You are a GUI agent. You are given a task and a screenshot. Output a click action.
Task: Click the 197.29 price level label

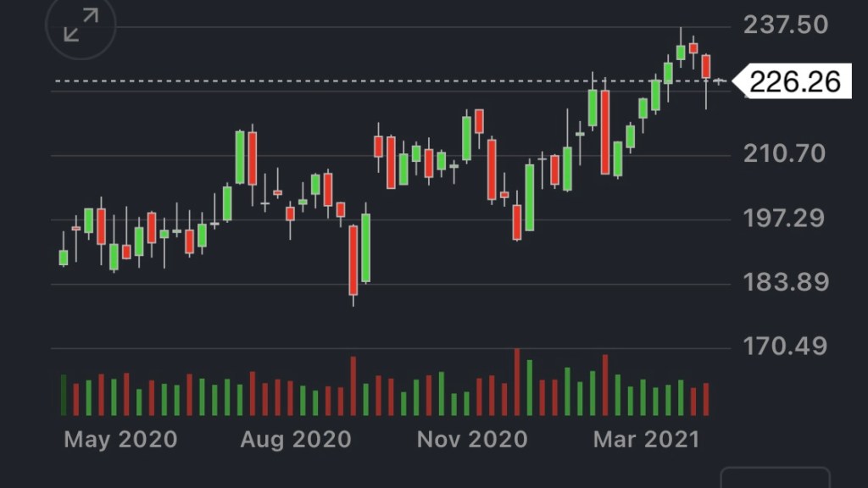(785, 219)
